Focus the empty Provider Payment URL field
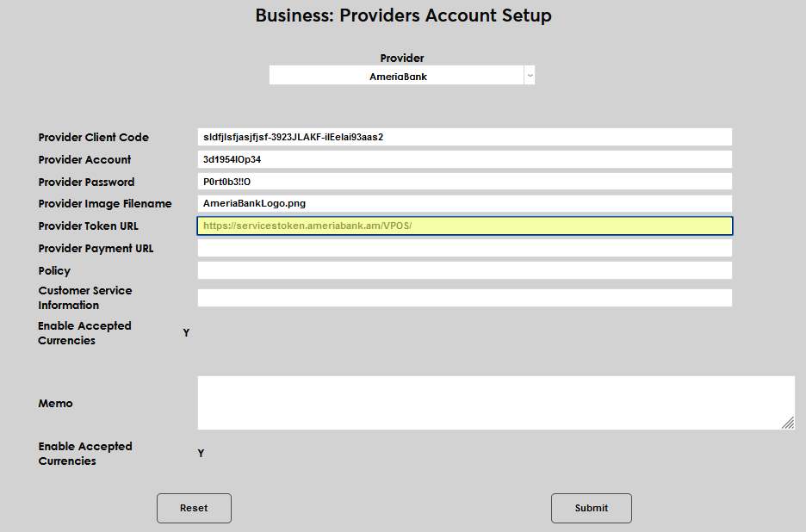 point(464,248)
